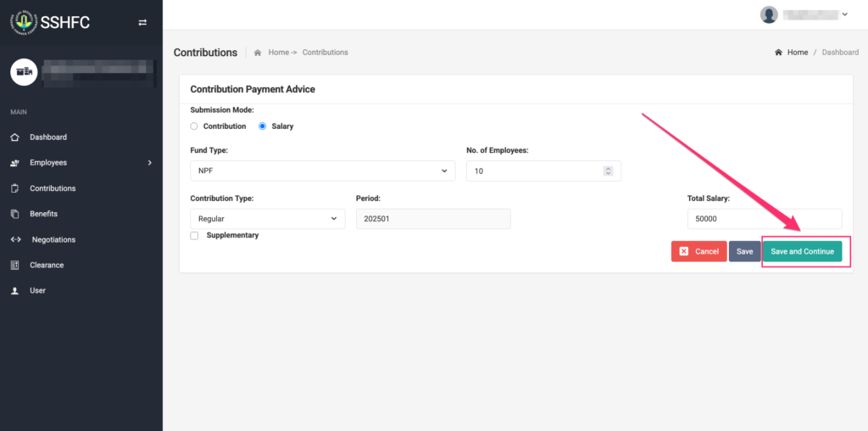Viewport: 868px width, 431px height.
Task: Click the Employees people icon
Action: tap(14, 163)
